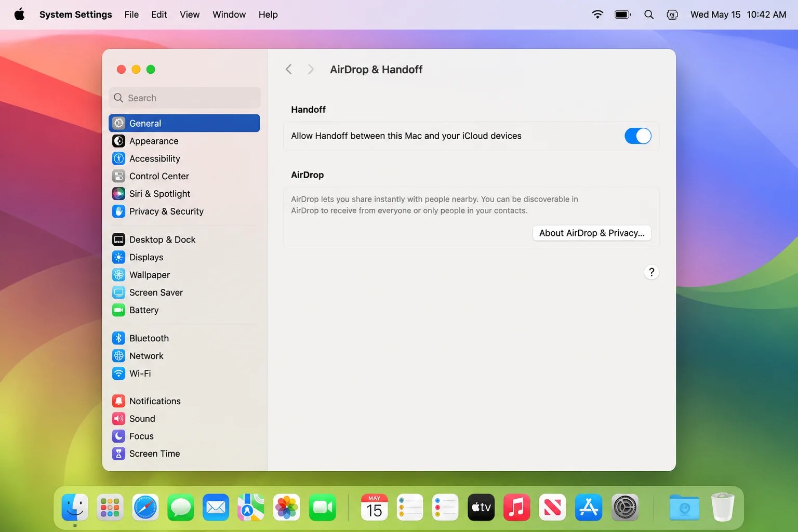
Task: Open help with the question mark button
Action: pos(651,272)
